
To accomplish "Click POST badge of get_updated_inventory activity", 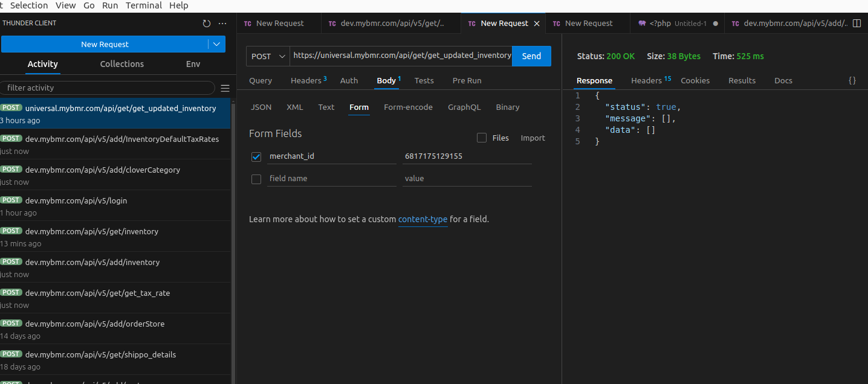I will pos(11,108).
